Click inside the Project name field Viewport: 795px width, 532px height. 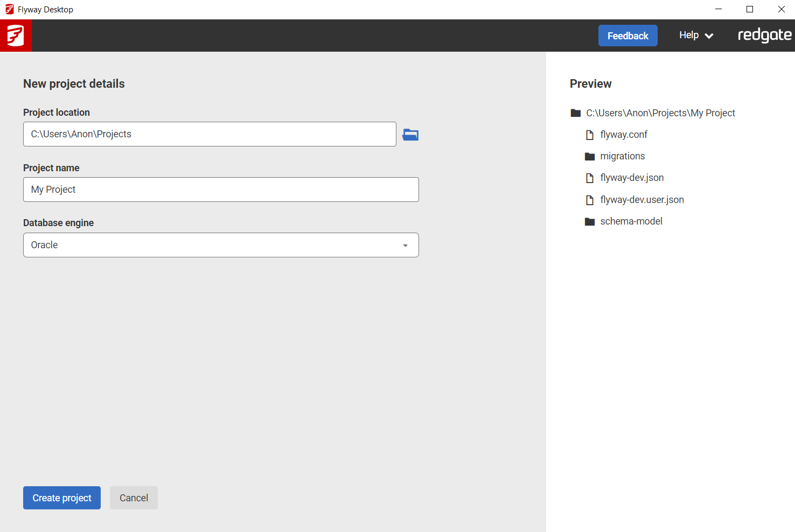coord(221,190)
